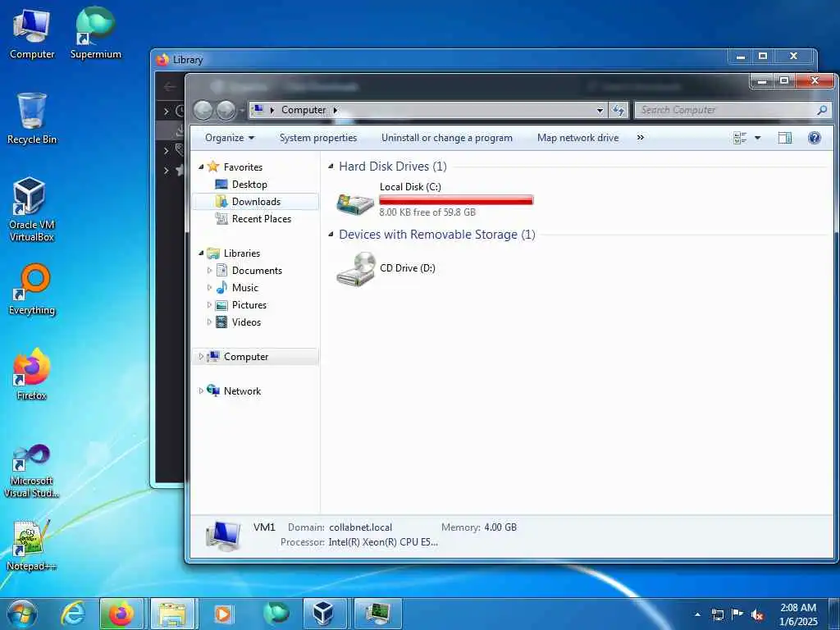Screen dimensions: 840x630
Task: Switch to VirtualBox in the taskbar
Action: [323, 614]
